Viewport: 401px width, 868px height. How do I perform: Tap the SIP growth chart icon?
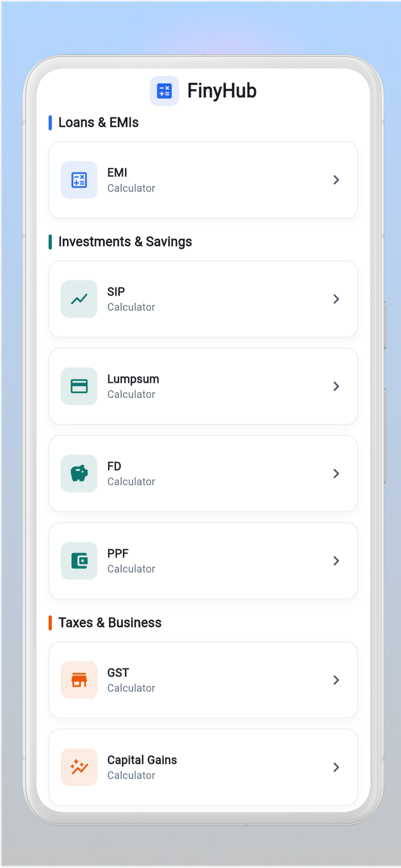[79, 299]
